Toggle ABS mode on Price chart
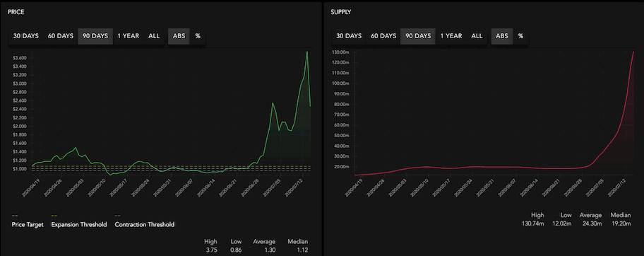Image resolution: width=644 pixels, height=256 pixels. click(179, 36)
